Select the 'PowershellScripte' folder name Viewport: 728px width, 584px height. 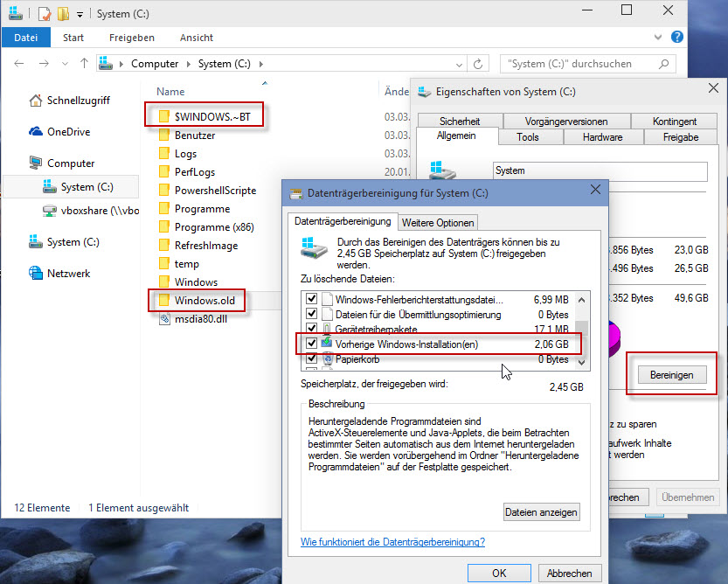coord(215,190)
